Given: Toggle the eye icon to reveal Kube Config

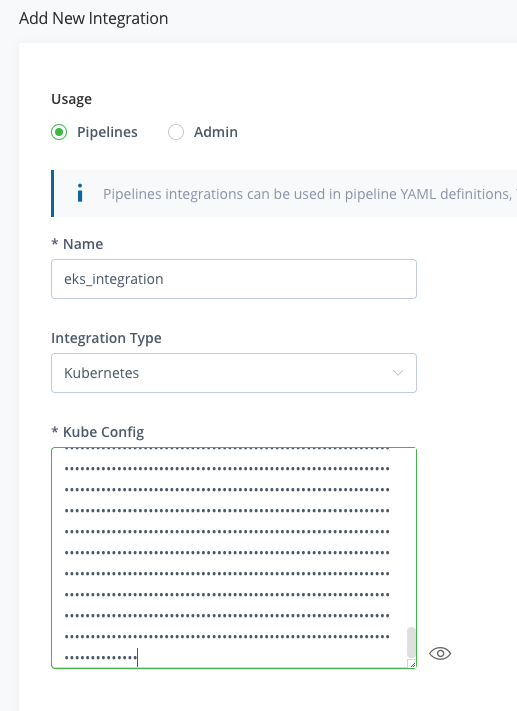Looking at the screenshot, I should coord(440,653).
